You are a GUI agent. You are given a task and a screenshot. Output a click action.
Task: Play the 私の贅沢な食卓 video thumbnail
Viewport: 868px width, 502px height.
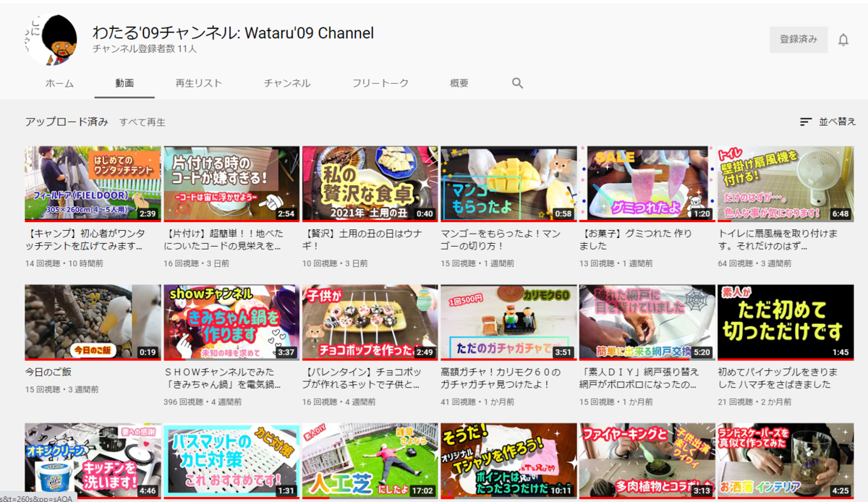(370, 184)
